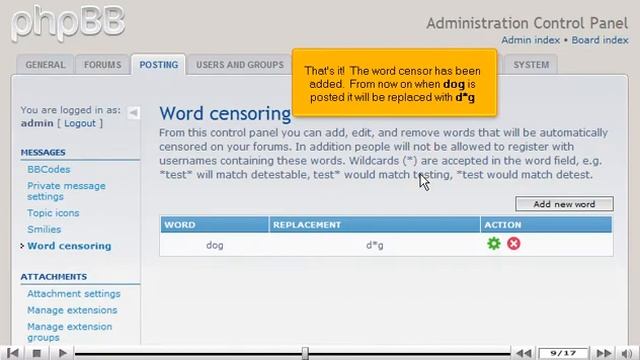Click the Logout link
Viewport: 640px width, 360px height.
tap(80, 123)
